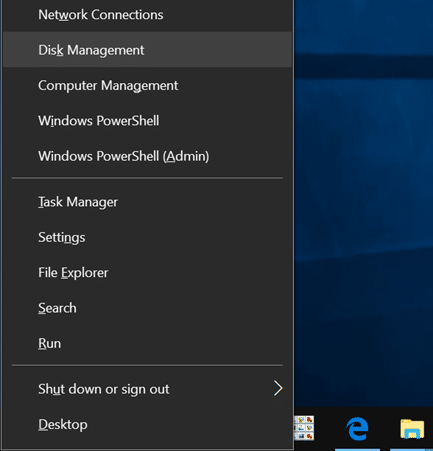This screenshot has height=451, width=433.
Task: Click the colorful grid taskbar icon
Action: [x=304, y=428]
